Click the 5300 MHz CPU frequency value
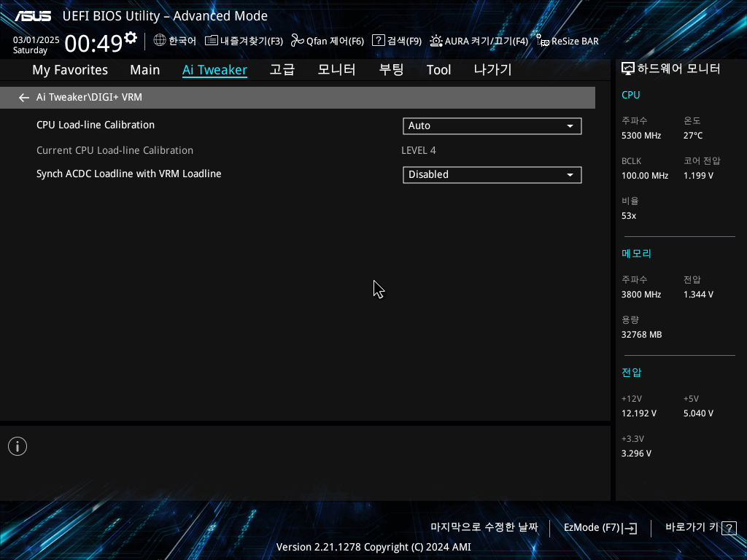This screenshot has width=747, height=560. click(641, 136)
